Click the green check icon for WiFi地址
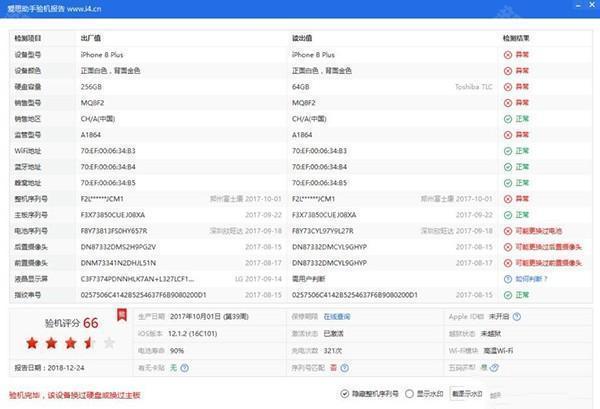The height and width of the screenshot is (409, 600). [x=508, y=151]
